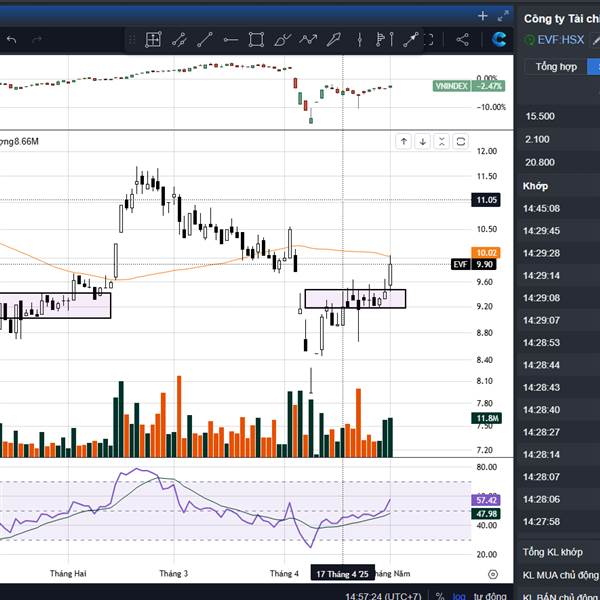Select the 14:29:14 matched trade row
The width and height of the screenshot is (600, 600).
coord(559,276)
